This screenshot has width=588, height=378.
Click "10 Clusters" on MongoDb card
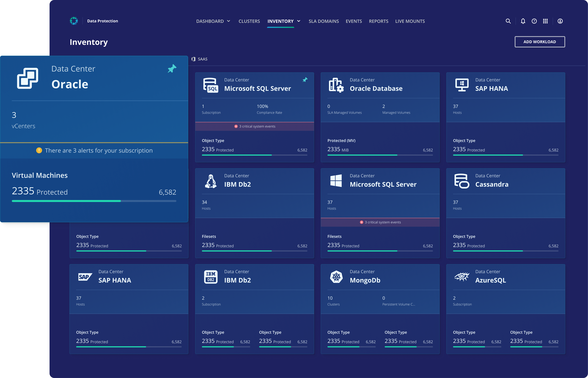click(x=333, y=301)
